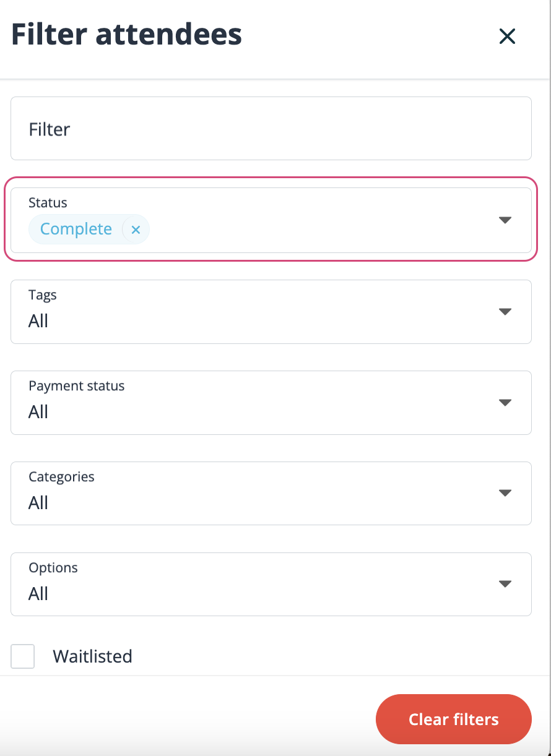Tick the Waitlisted checkbox

click(23, 656)
